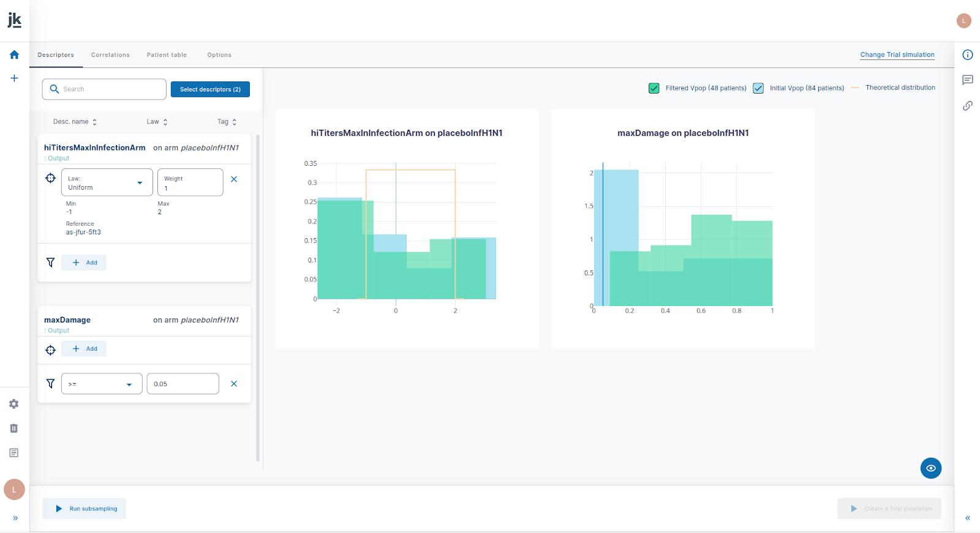
Task: Go to the home page icon
Action: (14, 54)
